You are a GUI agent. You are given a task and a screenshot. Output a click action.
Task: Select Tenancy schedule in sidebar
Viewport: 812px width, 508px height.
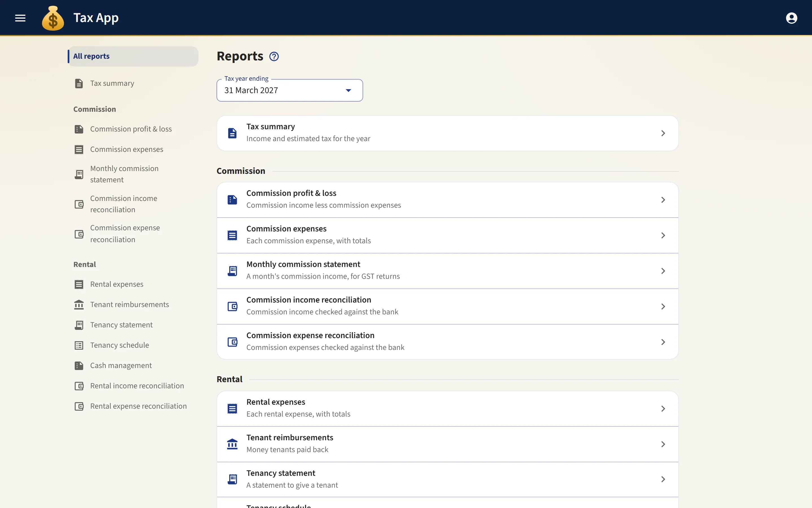pyautogui.click(x=133, y=345)
